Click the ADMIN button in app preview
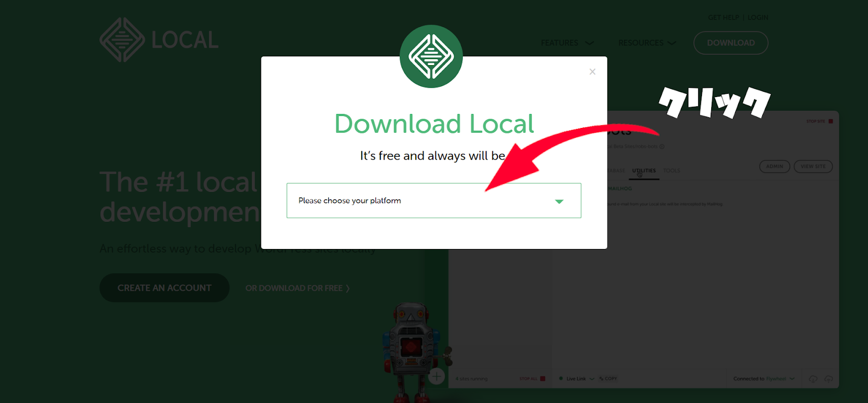 pos(774,167)
